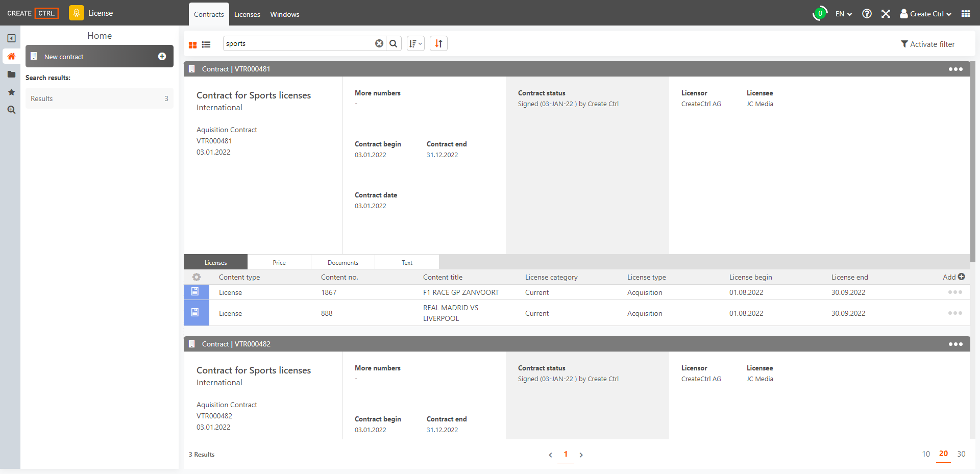The image size is (980, 474).
Task: Go to previous results page
Action: tap(550, 455)
